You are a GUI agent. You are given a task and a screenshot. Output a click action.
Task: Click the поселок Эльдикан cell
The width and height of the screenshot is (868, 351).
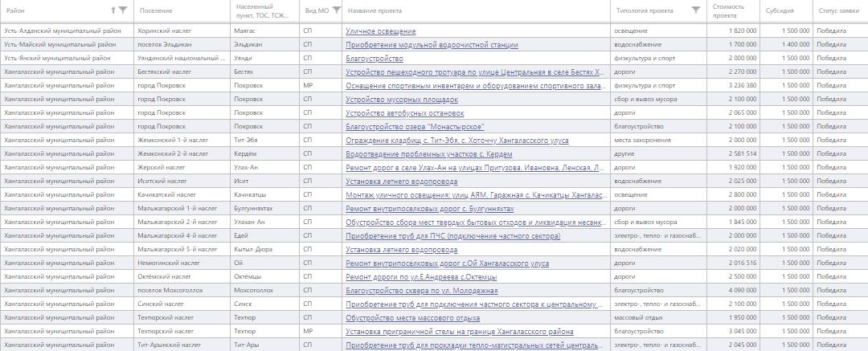182,44
